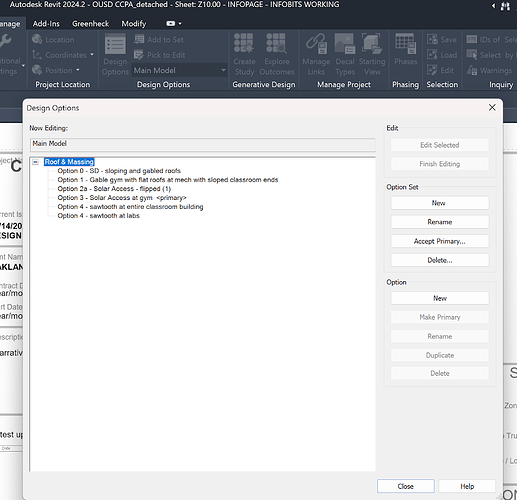Collapse the Roof & Massing option set
517x500 pixels.
pyautogui.click(x=35, y=162)
